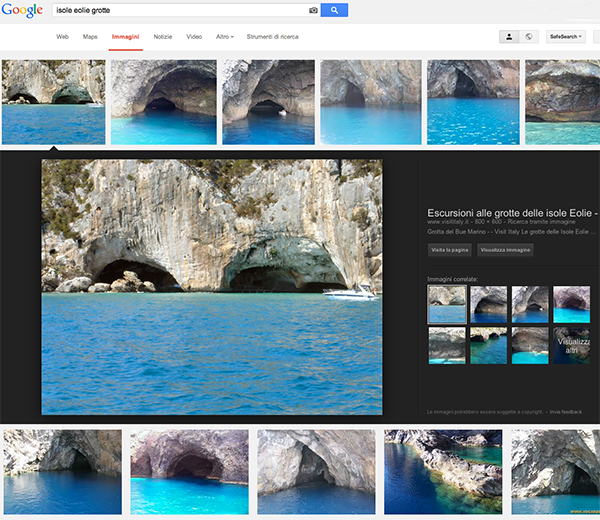Click third related image in second row
The width and height of the screenshot is (600, 520).
coord(530,346)
